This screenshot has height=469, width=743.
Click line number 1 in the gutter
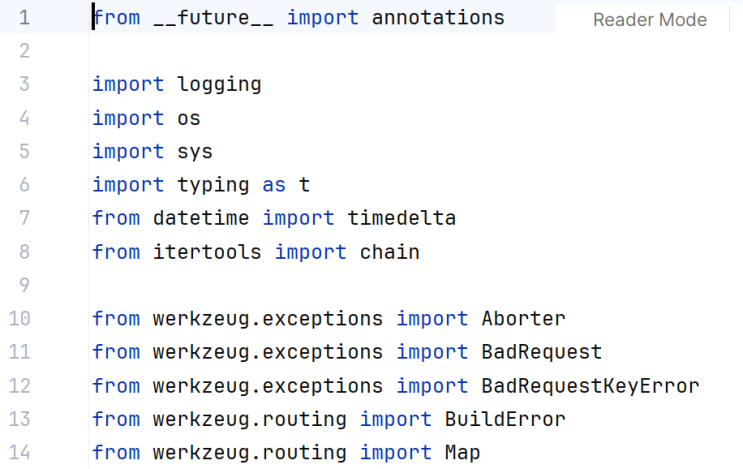coord(24,18)
